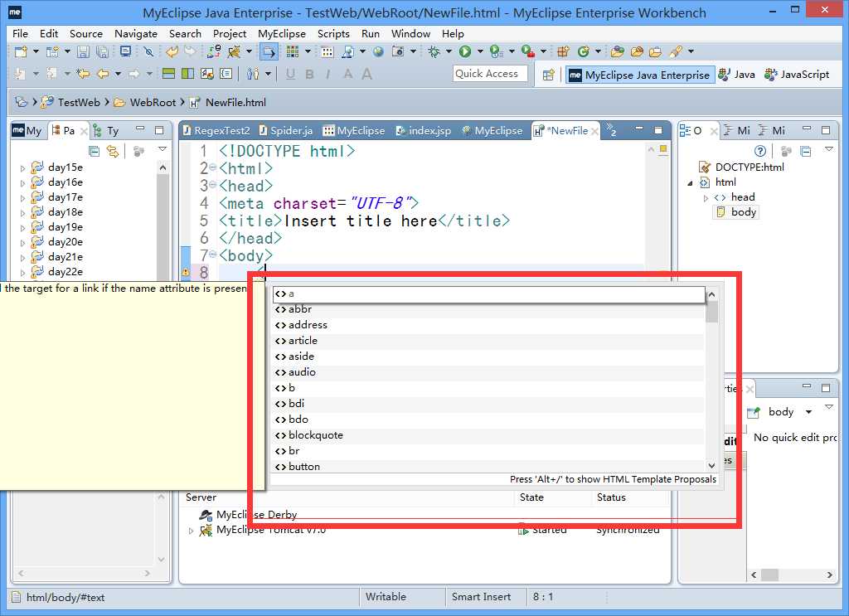Click the Outline help question mark icon
Viewport: 849px width, 616px height.
click(760, 151)
